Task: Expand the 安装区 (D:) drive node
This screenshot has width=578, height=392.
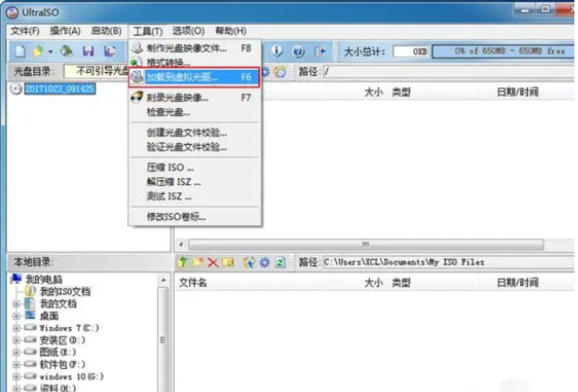Action: click(x=16, y=340)
